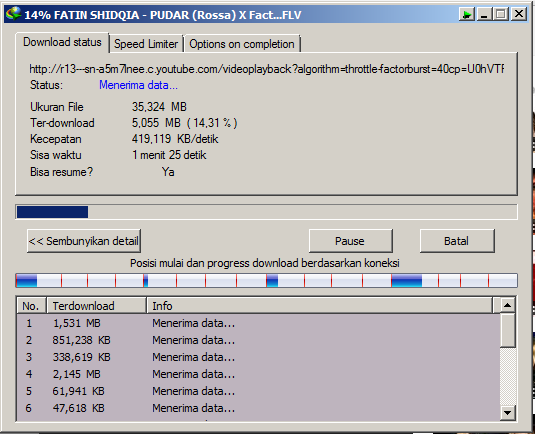535x434 pixels.
Task: Click the youtube videoplayback URL text
Action: tap(266, 69)
